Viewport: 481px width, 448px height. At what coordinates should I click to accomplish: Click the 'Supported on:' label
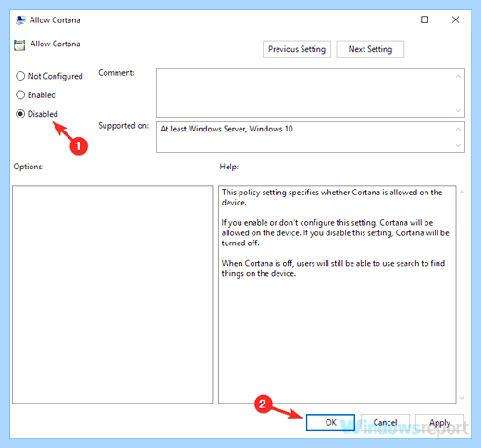click(x=123, y=126)
